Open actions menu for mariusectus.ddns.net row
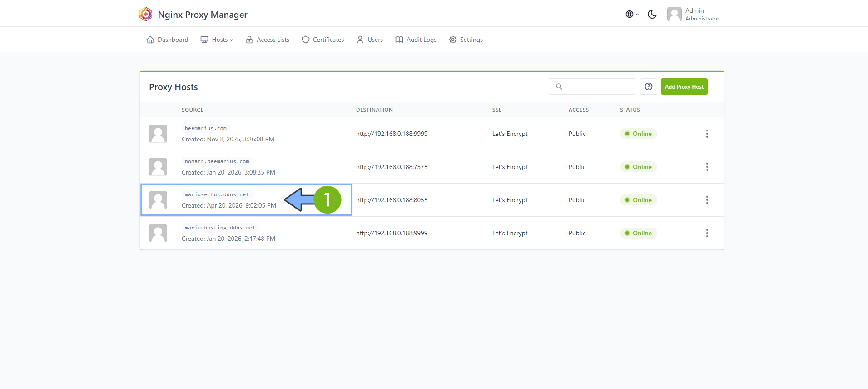The image size is (868, 389). click(x=707, y=200)
